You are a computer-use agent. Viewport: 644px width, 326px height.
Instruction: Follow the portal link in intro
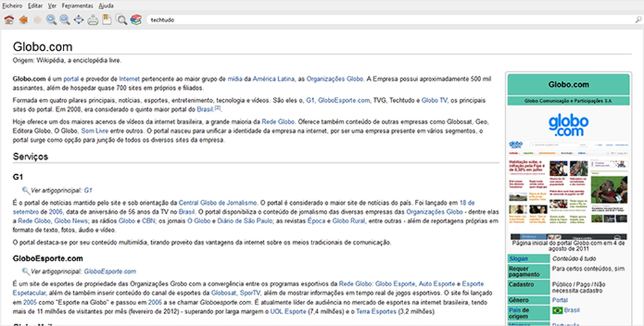coord(71,79)
